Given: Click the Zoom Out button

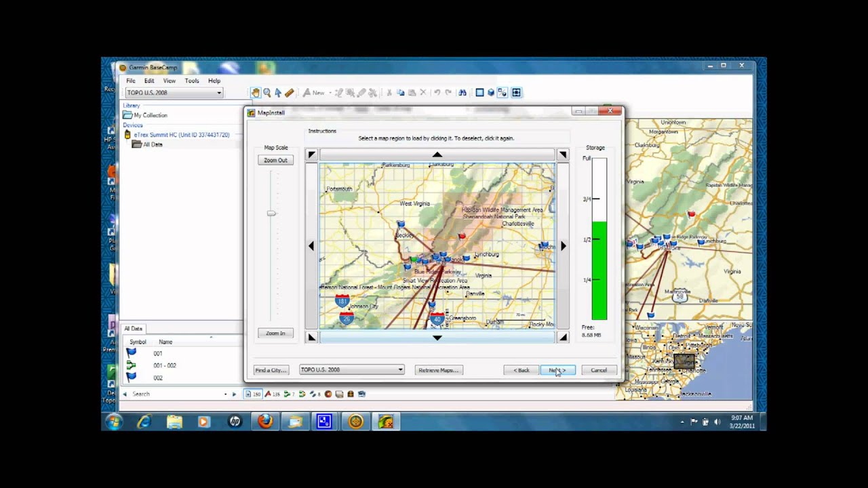Looking at the screenshot, I should tap(275, 160).
